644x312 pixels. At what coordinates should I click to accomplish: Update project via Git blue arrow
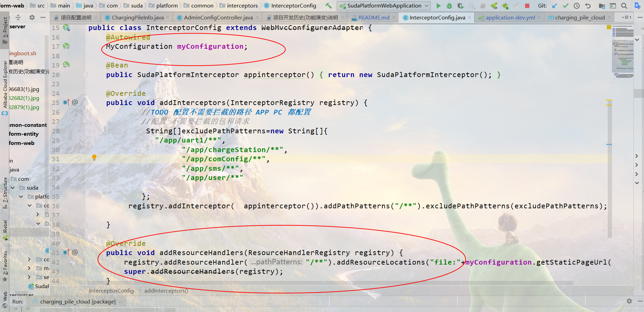555,6
